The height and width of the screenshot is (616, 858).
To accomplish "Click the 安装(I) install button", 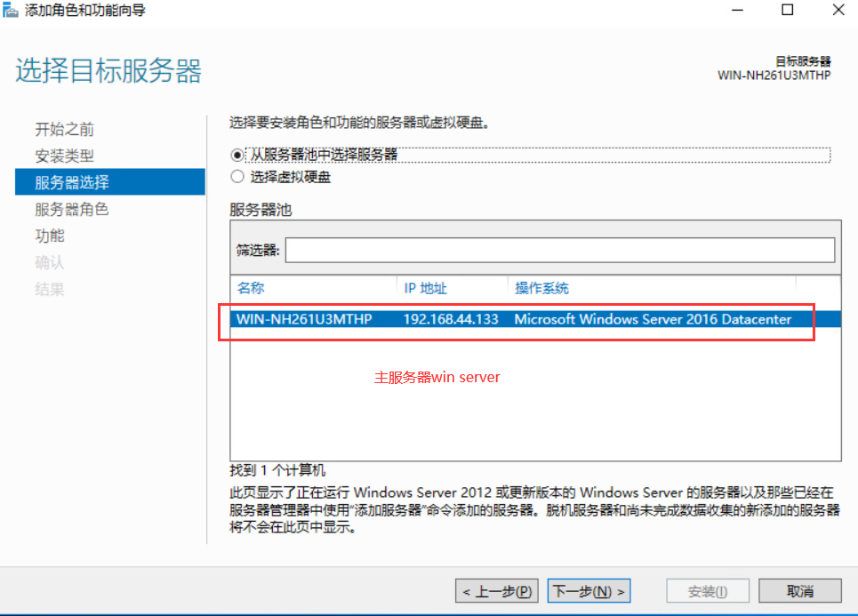I will [x=708, y=591].
